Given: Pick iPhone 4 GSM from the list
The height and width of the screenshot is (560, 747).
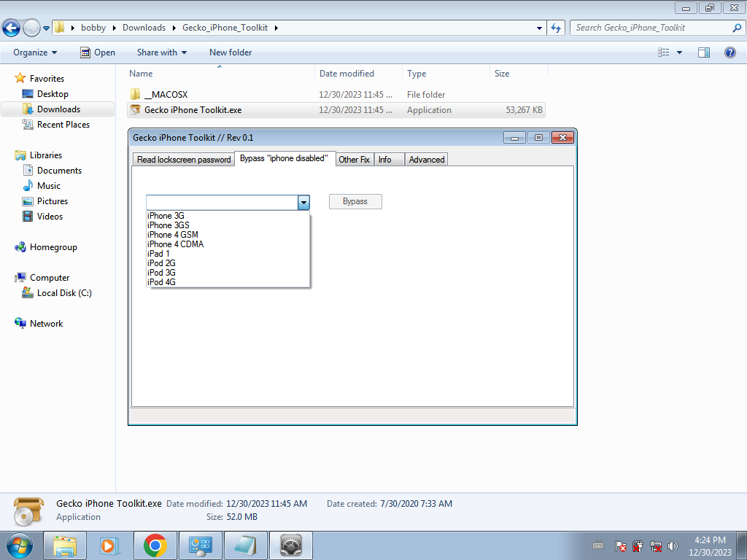Looking at the screenshot, I should pos(228,235).
